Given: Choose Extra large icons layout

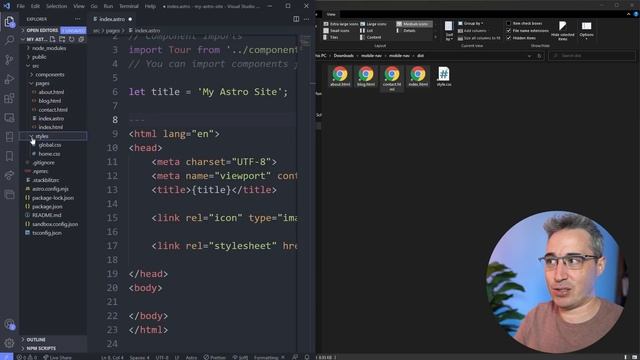Looking at the screenshot, I should [x=341, y=24].
